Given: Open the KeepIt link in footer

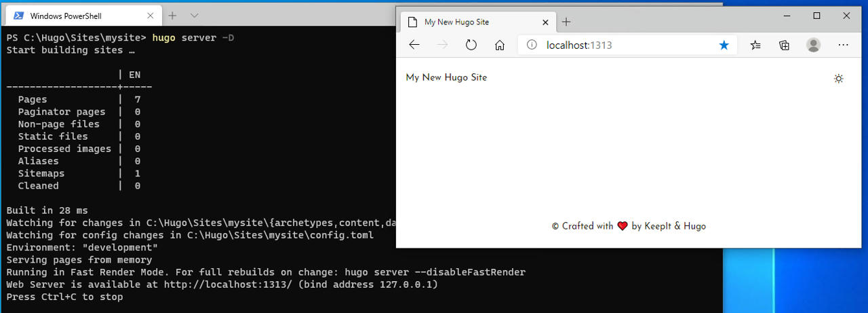Looking at the screenshot, I should point(657,226).
